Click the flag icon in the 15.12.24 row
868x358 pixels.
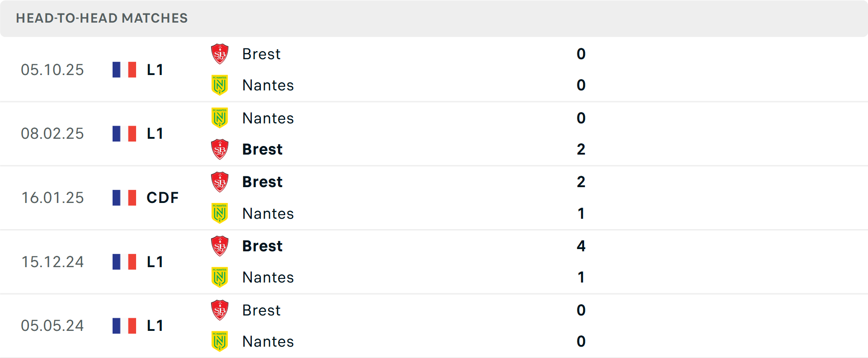[x=124, y=262]
